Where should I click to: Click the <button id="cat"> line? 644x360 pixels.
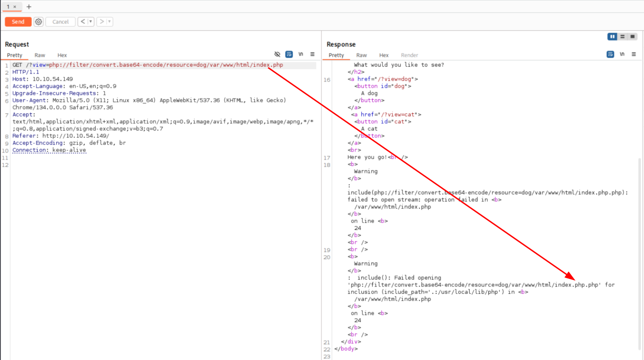pos(383,122)
